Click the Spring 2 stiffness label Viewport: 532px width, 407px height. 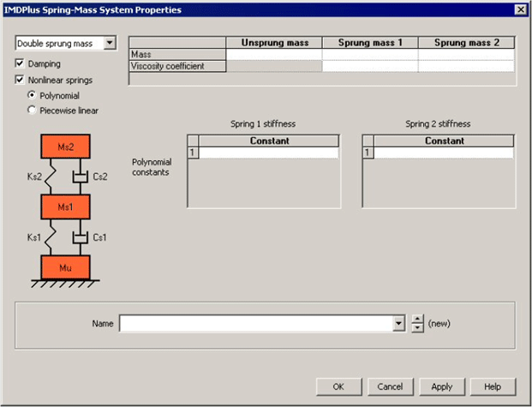(438, 124)
